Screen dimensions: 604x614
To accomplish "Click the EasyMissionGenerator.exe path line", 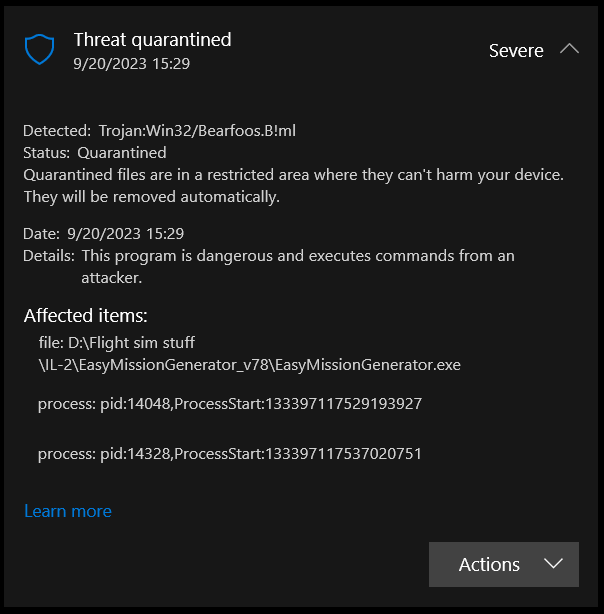I will point(250,365).
